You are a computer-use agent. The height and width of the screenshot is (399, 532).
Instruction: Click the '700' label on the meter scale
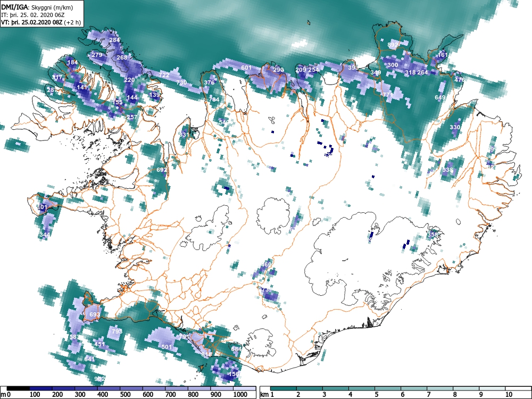pyautogui.click(x=170, y=395)
